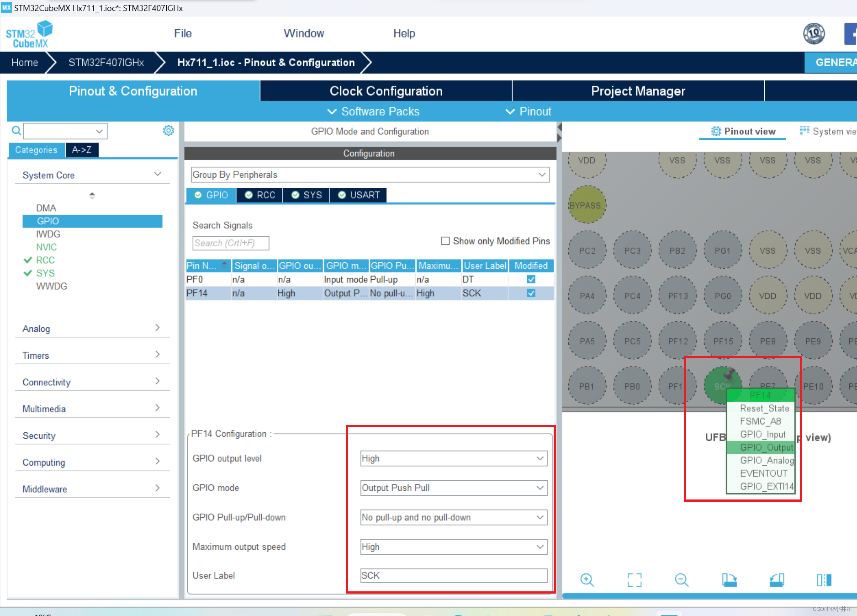Viewport: 857px width, 616px height.
Task: Select pin PB0 on the chip
Action: (632, 386)
